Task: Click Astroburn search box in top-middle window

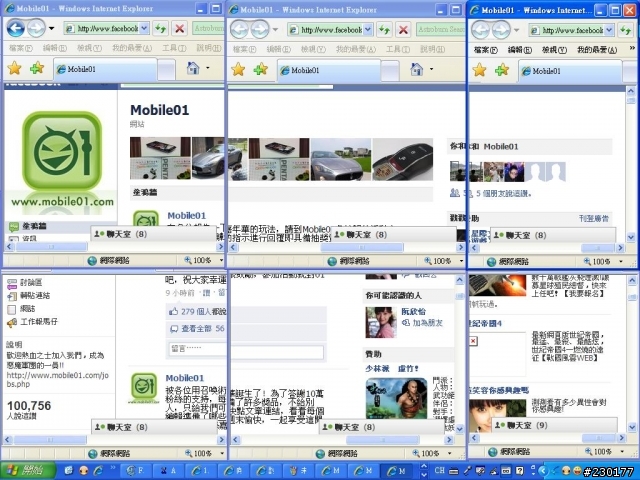Action: [x=441, y=29]
